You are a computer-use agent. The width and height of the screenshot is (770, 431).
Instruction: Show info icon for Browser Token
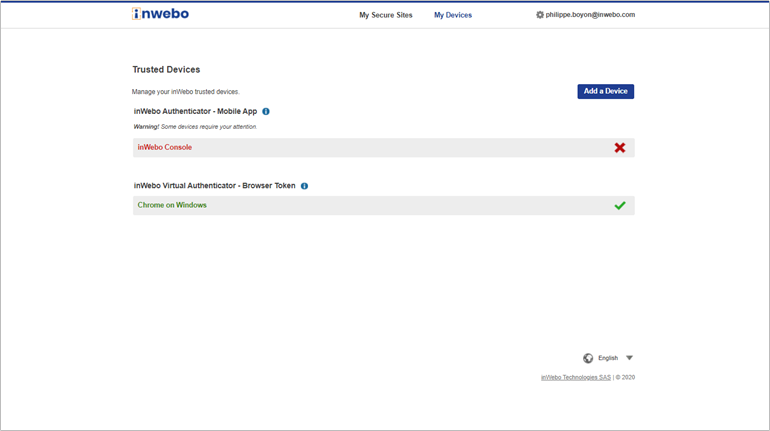pyautogui.click(x=304, y=186)
